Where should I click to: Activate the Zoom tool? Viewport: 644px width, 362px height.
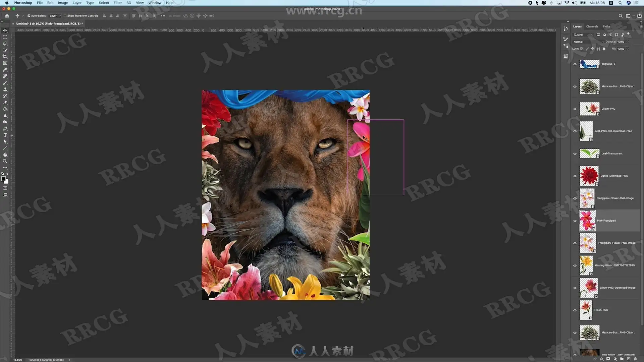pos(5,161)
